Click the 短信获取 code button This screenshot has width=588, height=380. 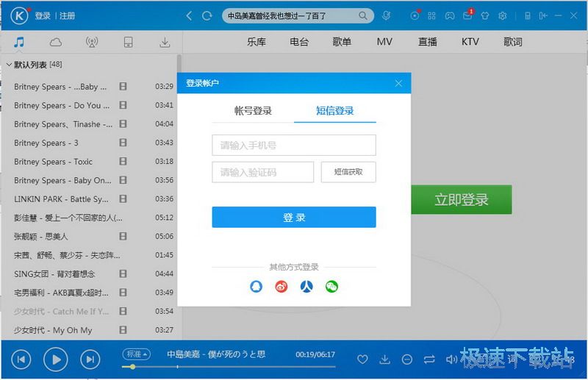click(x=348, y=172)
